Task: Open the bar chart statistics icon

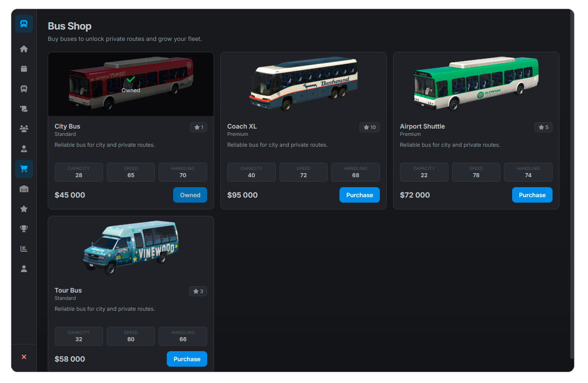Action: click(24, 249)
